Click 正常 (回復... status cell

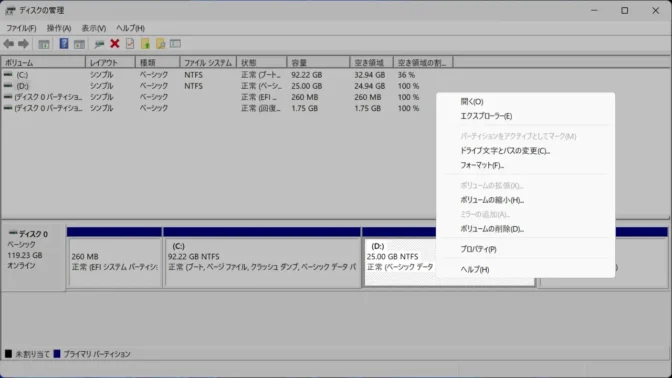[x=260, y=108]
